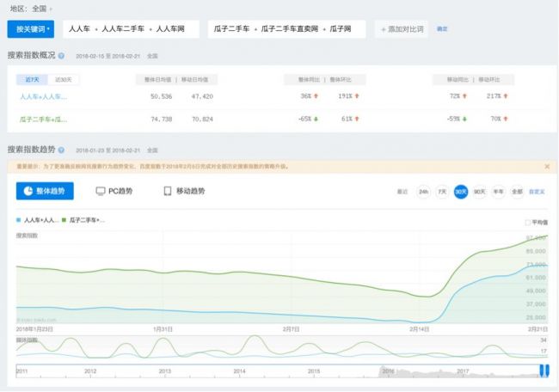Click the 瓜子二手车 keyword input field

click(286, 29)
